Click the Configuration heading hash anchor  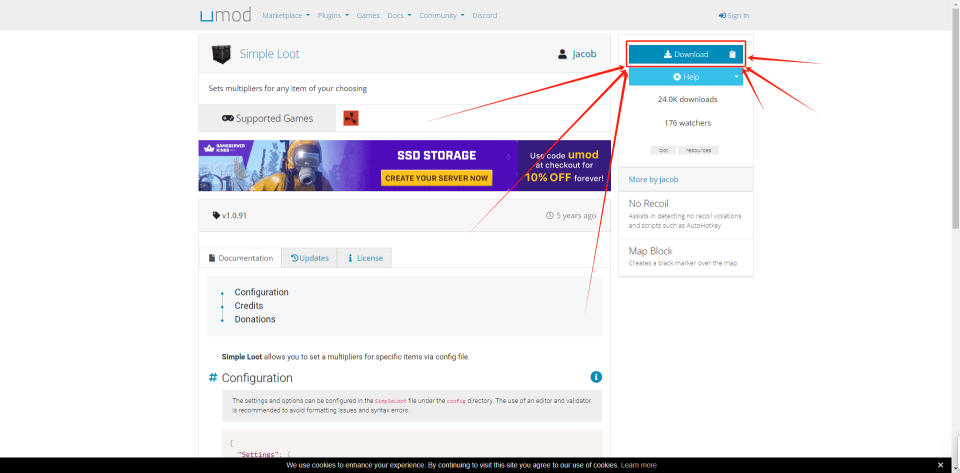point(213,378)
